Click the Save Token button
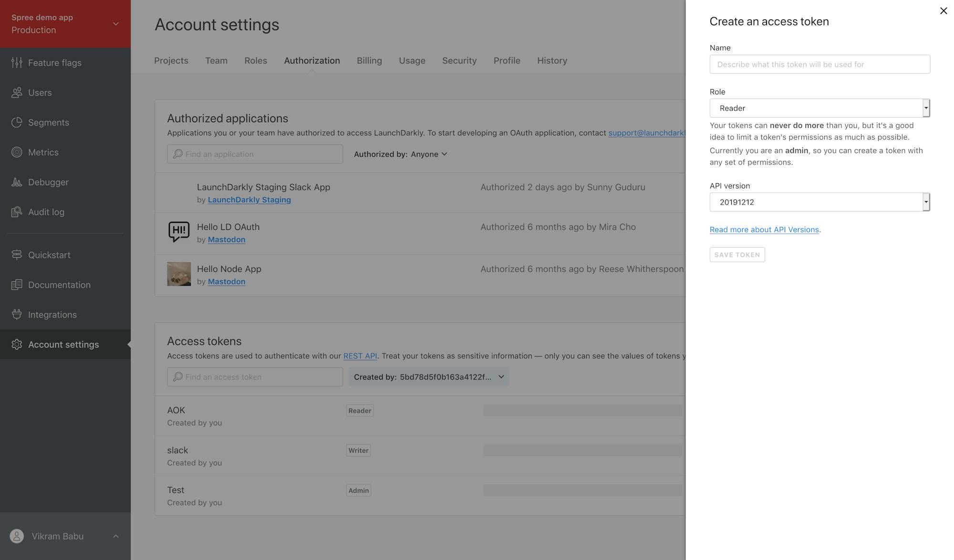The width and height of the screenshot is (954, 560). point(736,255)
